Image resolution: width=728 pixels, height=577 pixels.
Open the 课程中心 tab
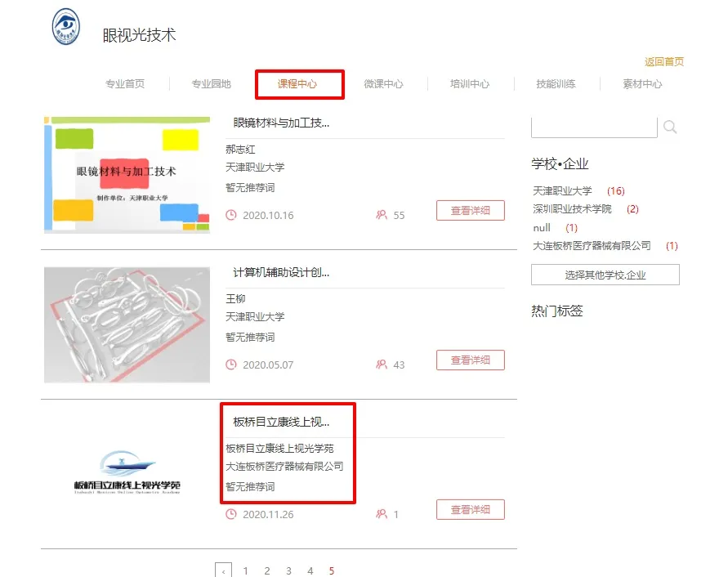tap(297, 84)
